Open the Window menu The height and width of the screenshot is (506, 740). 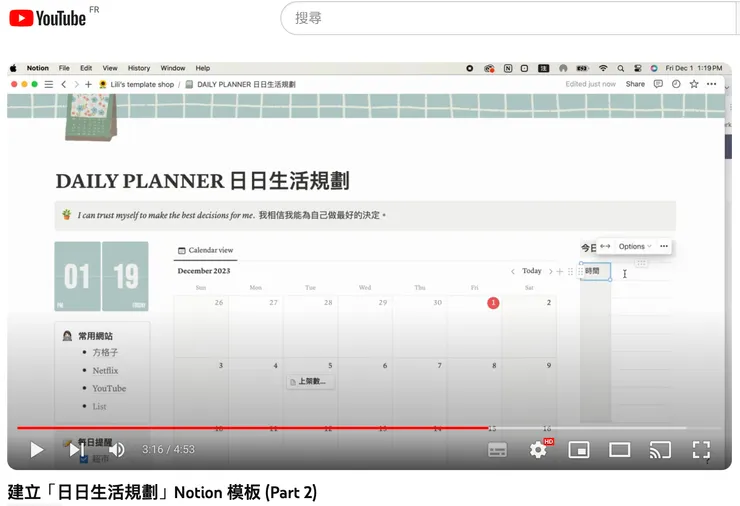pos(173,68)
